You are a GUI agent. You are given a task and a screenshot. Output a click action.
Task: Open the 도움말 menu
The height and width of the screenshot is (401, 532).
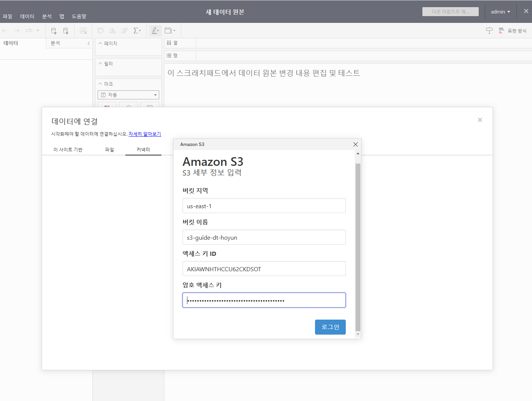pos(79,17)
